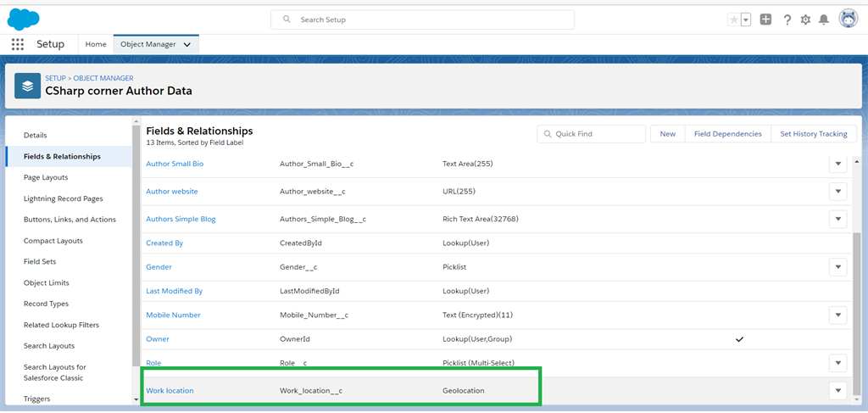Open actions dropdown for Role row

coord(838,363)
